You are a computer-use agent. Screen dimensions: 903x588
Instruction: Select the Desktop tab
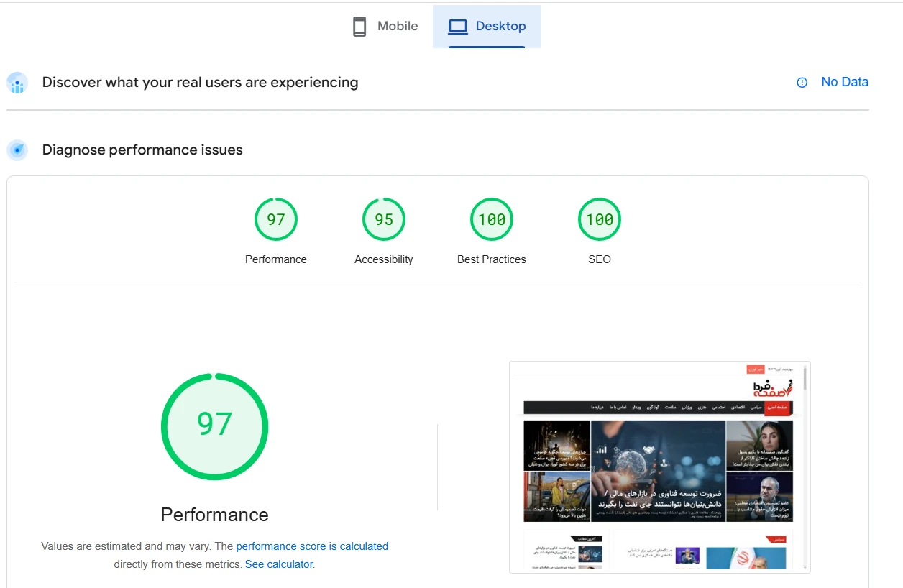(487, 27)
